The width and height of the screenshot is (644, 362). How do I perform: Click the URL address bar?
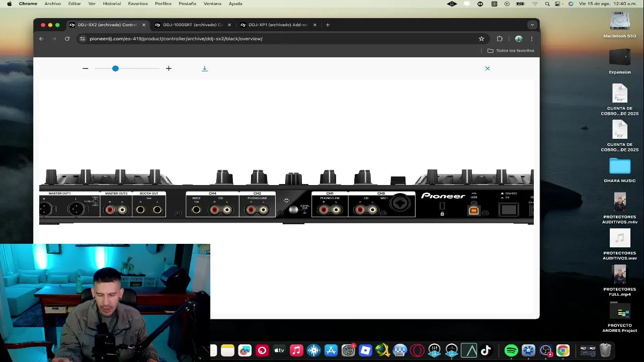(x=282, y=39)
